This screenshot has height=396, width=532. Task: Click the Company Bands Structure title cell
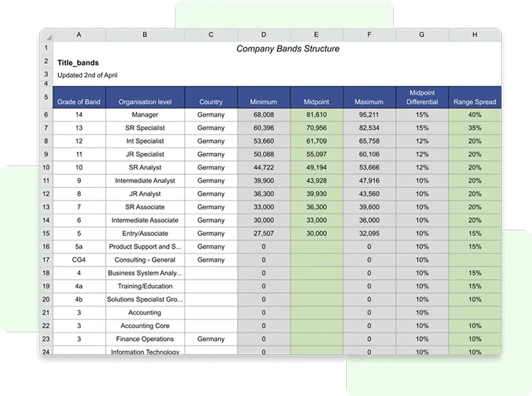(x=288, y=48)
